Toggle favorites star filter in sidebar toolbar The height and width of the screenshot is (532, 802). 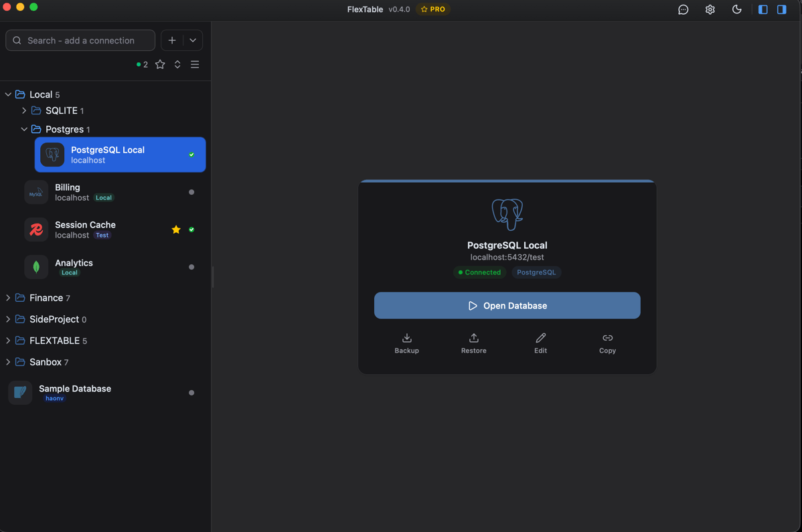pos(160,64)
